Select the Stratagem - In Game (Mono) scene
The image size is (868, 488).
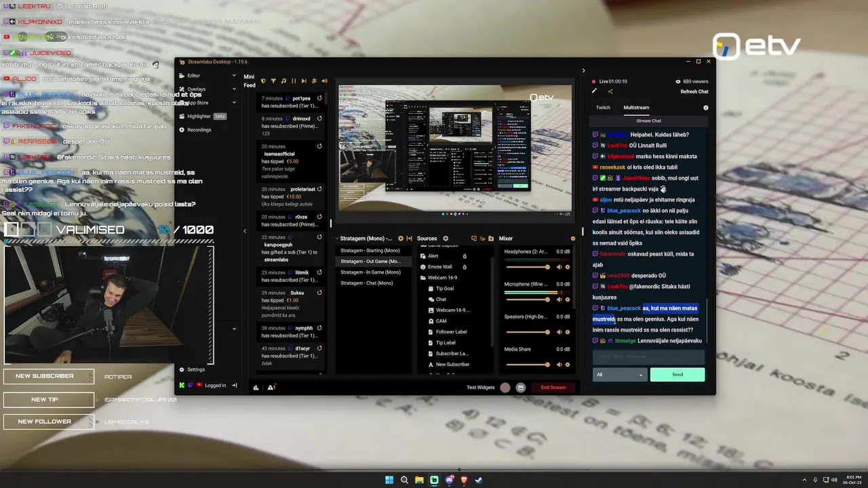tap(374, 272)
